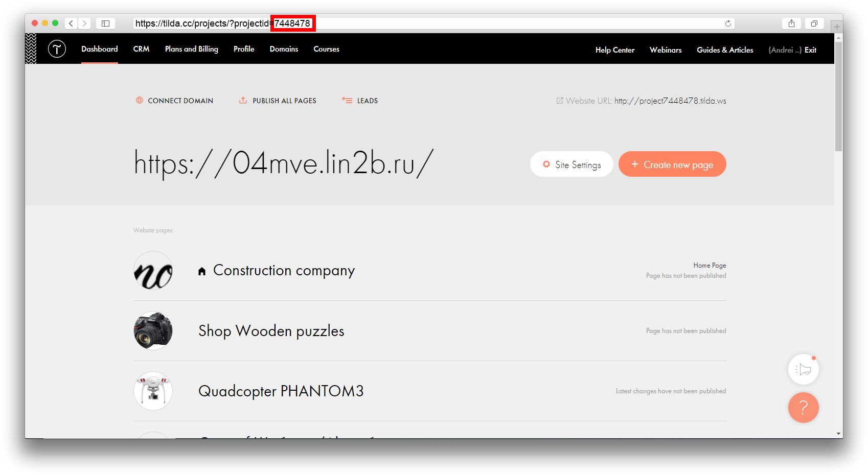Viewport: 868px width, 475px height.
Task: Open the megaphone announcements bubble
Action: [x=803, y=369]
